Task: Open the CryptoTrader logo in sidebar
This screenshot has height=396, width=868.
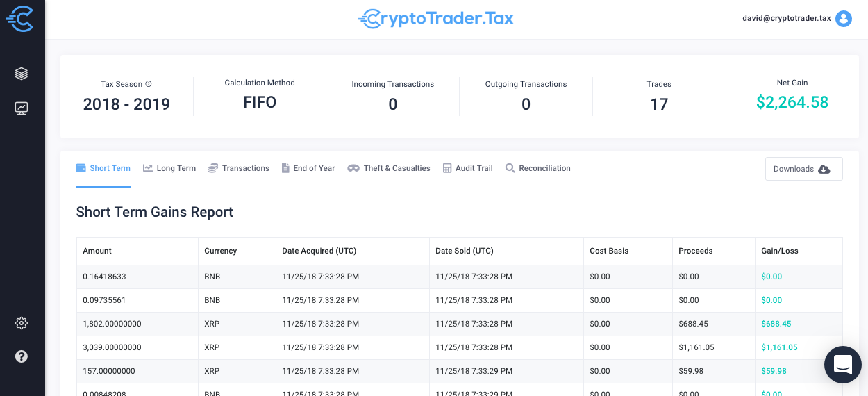Action: point(19,19)
